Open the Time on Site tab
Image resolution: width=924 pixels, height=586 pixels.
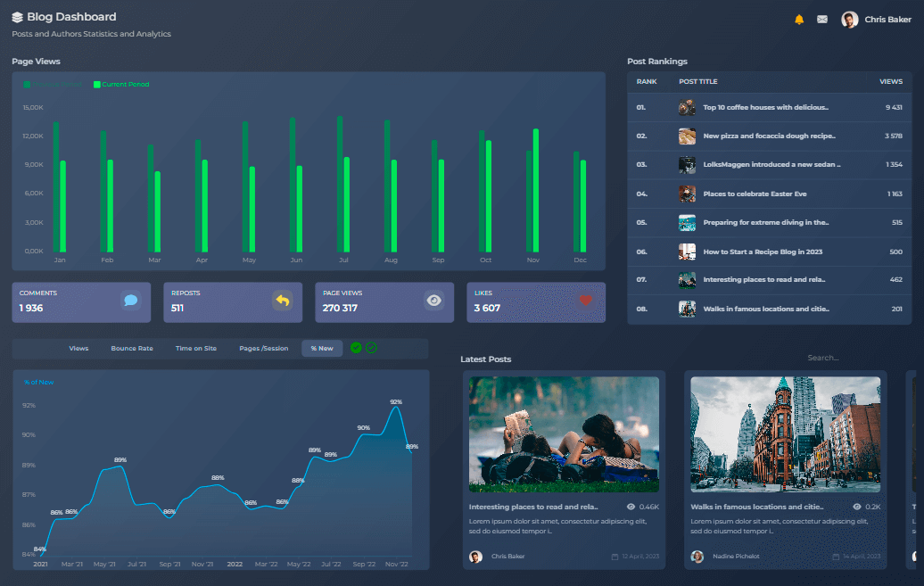196,348
